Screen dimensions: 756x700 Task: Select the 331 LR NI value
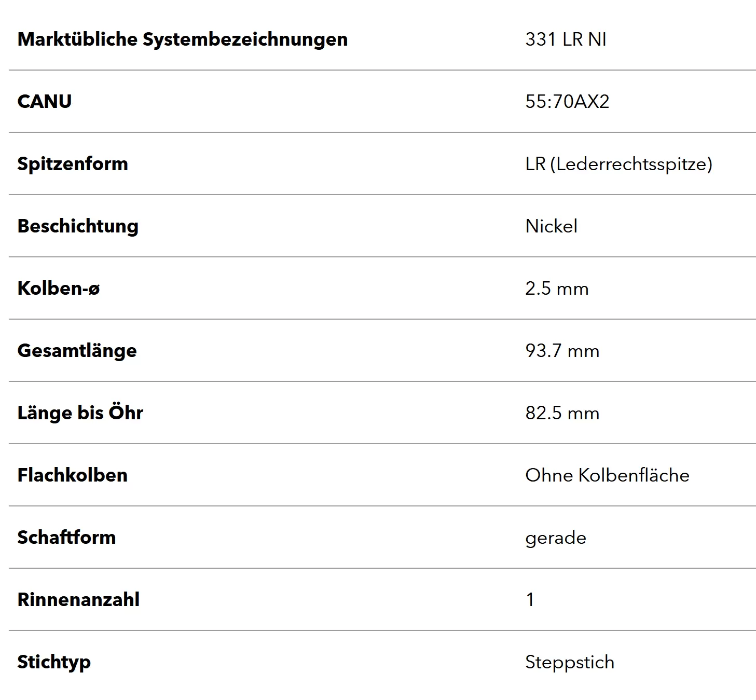pyautogui.click(x=566, y=39)
